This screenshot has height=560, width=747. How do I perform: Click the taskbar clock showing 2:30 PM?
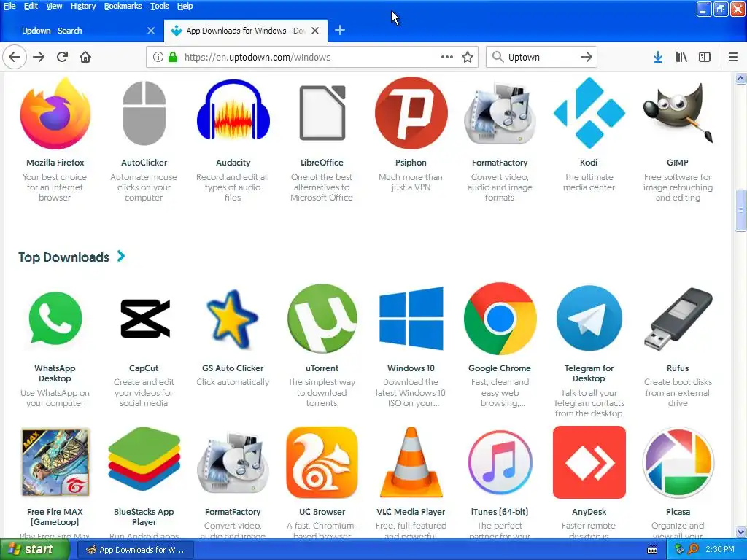coord(720,549)
